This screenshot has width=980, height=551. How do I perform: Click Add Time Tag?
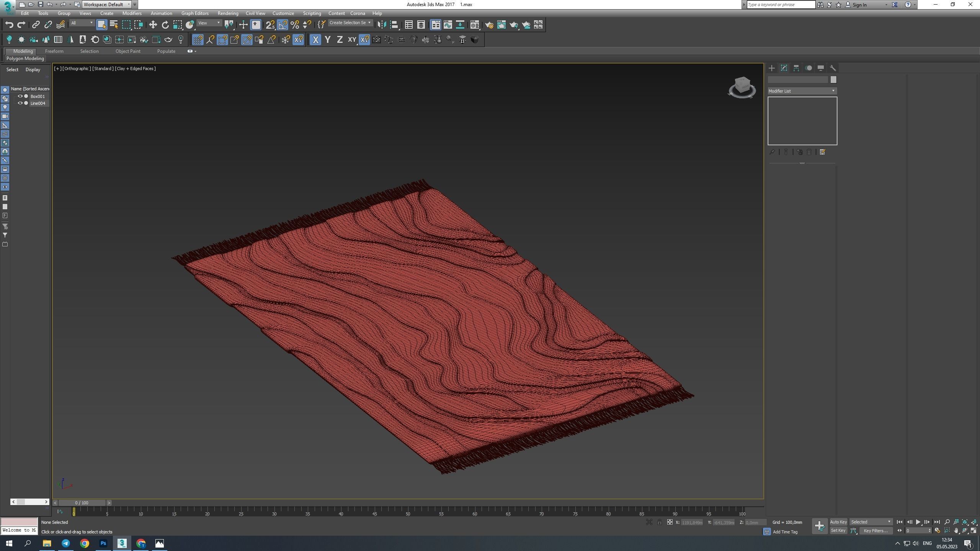tap(785, 532)
